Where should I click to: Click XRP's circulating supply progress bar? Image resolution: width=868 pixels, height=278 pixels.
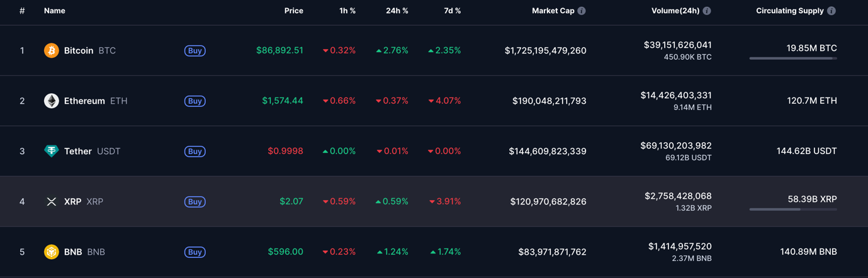(x=793, y=209)
